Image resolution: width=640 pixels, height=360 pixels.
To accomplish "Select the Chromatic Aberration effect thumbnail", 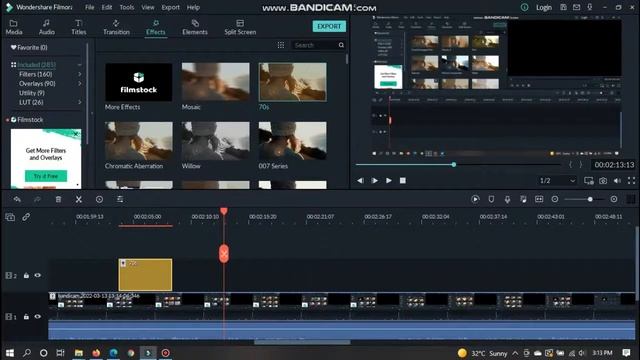I will click(138, 141).
